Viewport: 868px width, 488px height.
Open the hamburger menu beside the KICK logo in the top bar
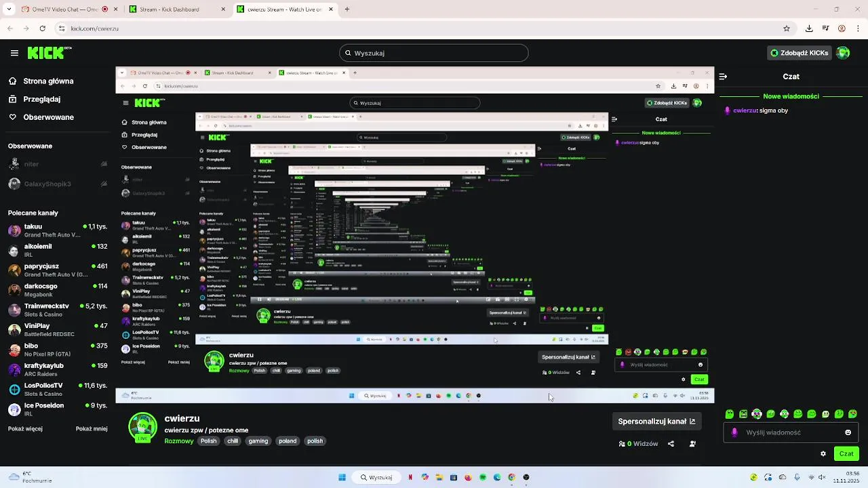[14, 53]
